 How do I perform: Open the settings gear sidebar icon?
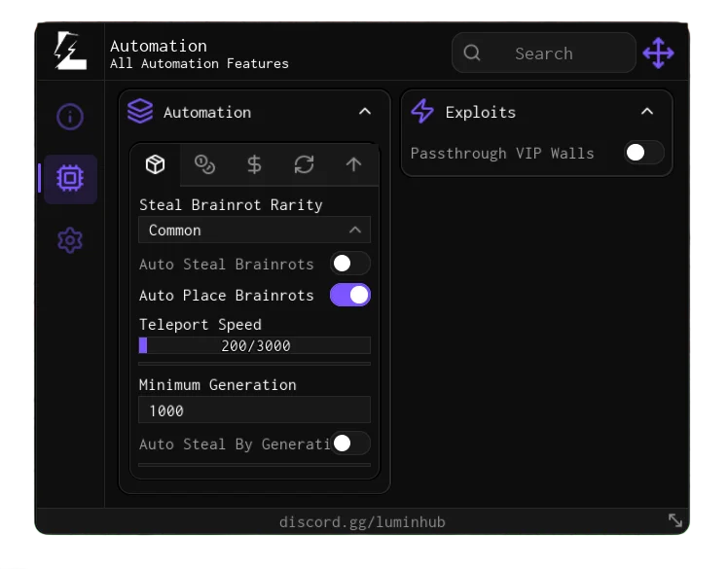[x=70, y=240]
